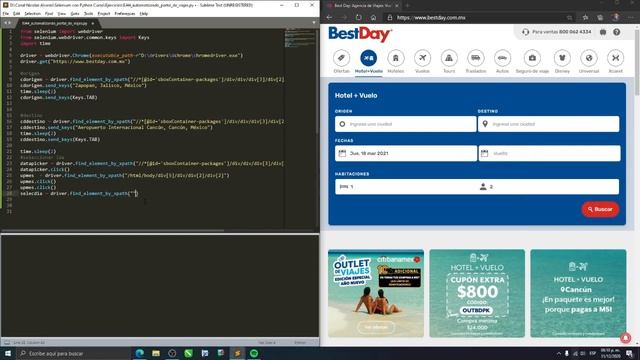Screen dimensions: 640x360
Task: Open Sublime tab list dropdown arrow
Action: [313, 23]
